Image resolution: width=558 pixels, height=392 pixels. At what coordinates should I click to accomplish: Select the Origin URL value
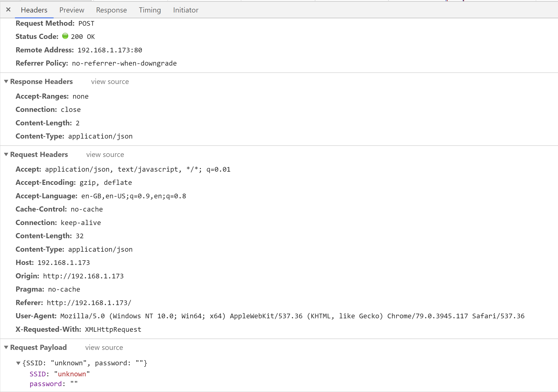tap(83, 276)
